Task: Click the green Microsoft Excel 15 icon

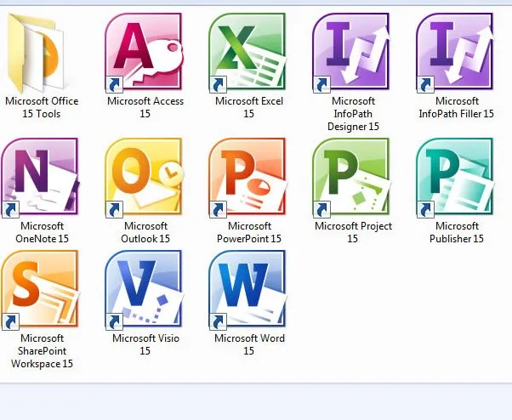Action: coord(247,53)
